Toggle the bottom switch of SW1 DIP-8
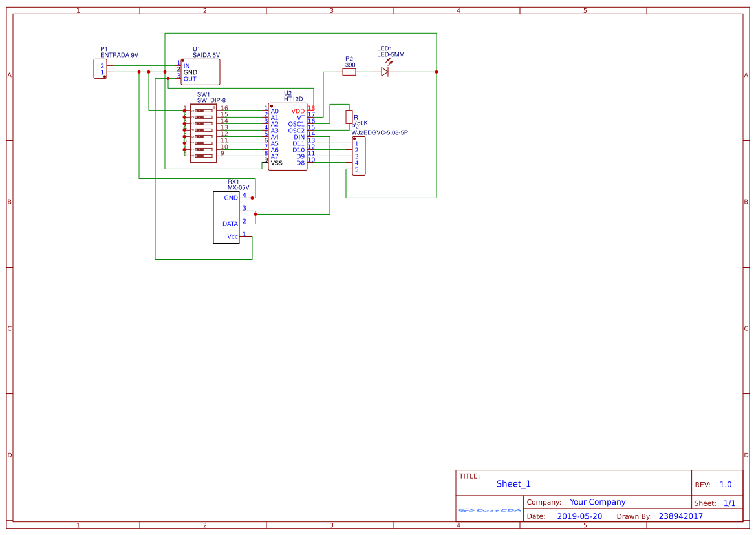 203,156
